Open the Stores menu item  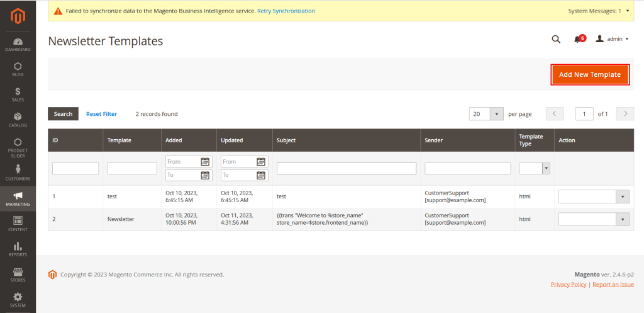(x=18, y=274)
